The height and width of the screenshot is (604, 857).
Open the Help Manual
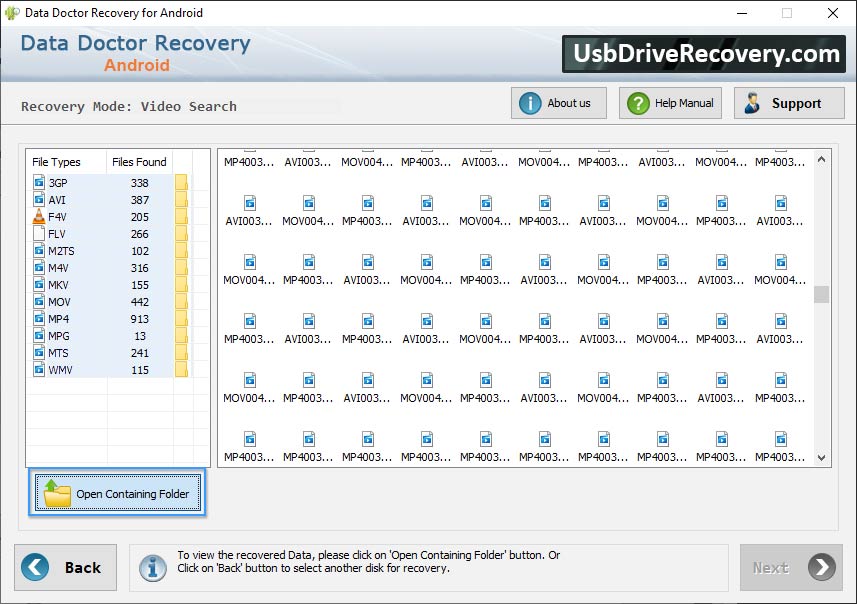click(x=670, y=103)
